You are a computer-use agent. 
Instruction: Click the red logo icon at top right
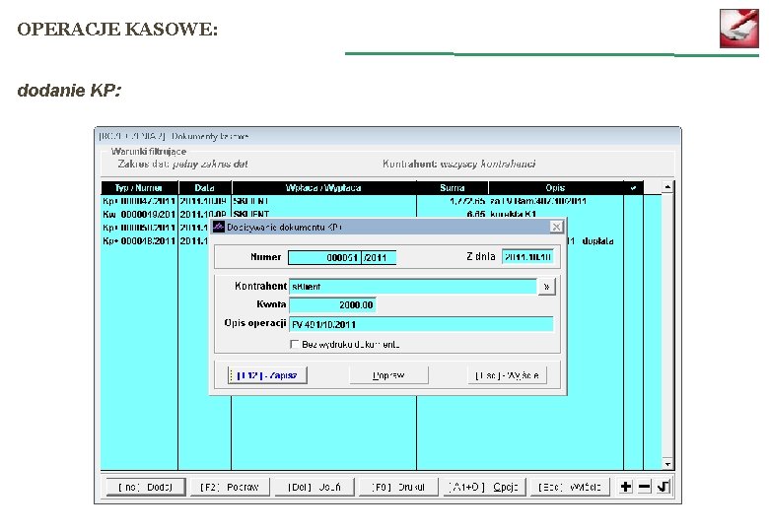[739, 28]
